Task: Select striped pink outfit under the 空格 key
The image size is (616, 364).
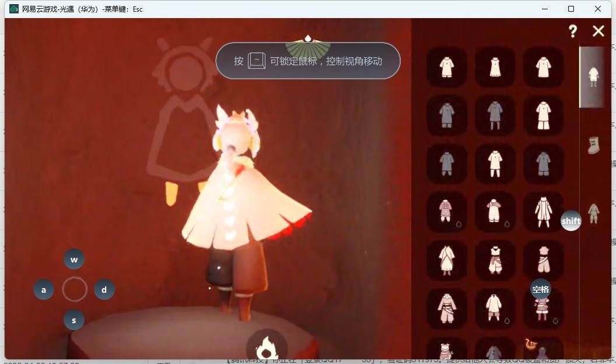Action: tap(543, 310)
